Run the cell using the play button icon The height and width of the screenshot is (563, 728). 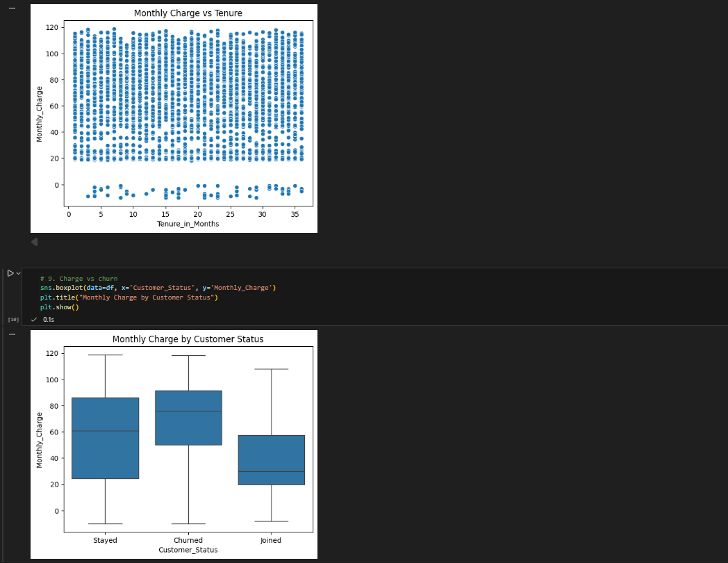(x=9, y=272)
